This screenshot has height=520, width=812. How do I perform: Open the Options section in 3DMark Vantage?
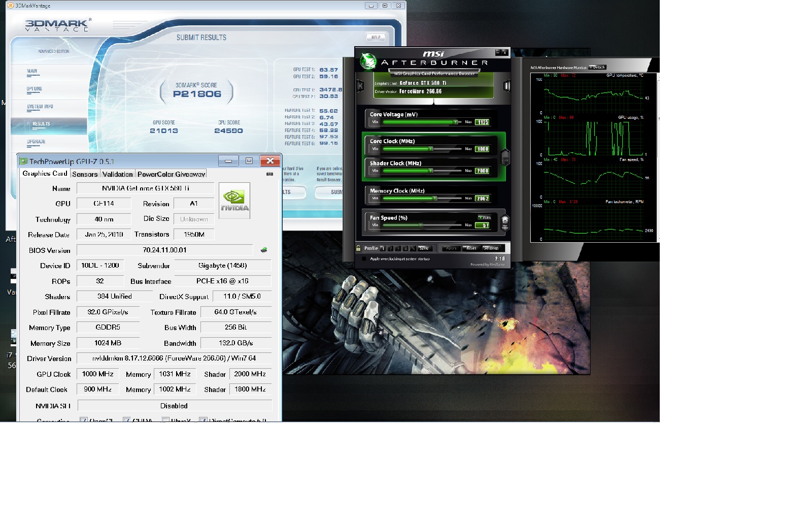tap(35, 89)
